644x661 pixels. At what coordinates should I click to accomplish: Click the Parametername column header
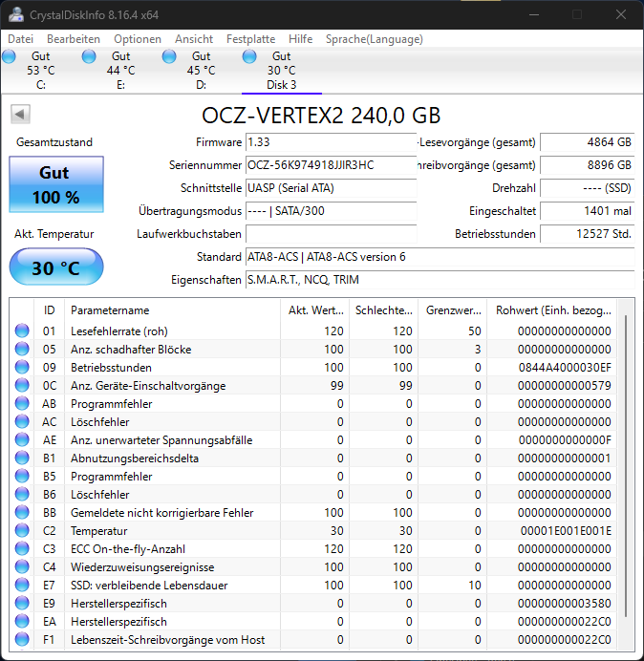coord(172,310)
